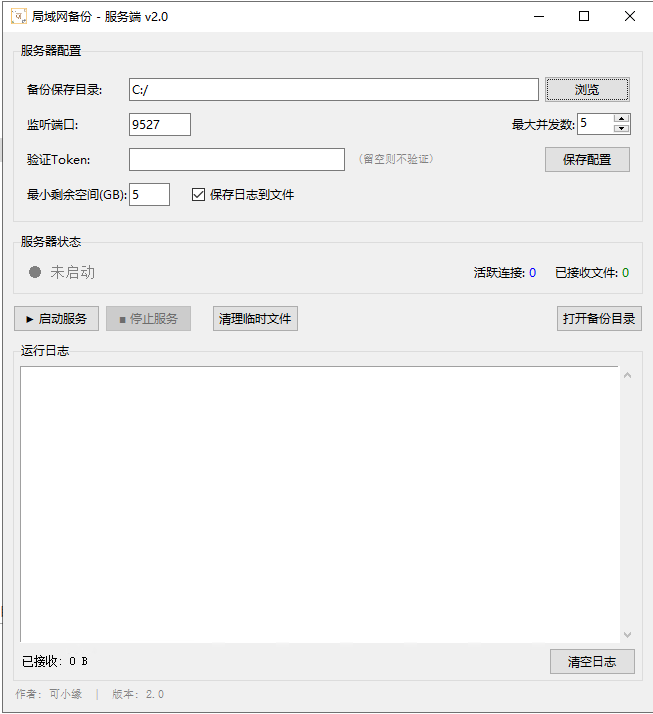Click the 最小剩余空间(GB) input field
Image resolution: width=653 pixels, height=714 pixels.
point(149,194)
